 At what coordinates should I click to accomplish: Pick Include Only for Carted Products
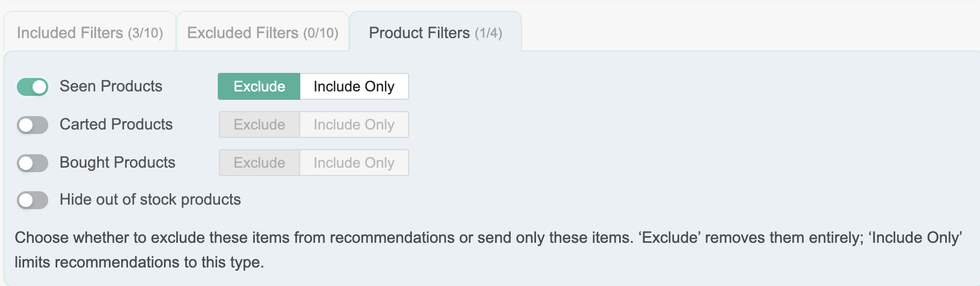point(354,124)
